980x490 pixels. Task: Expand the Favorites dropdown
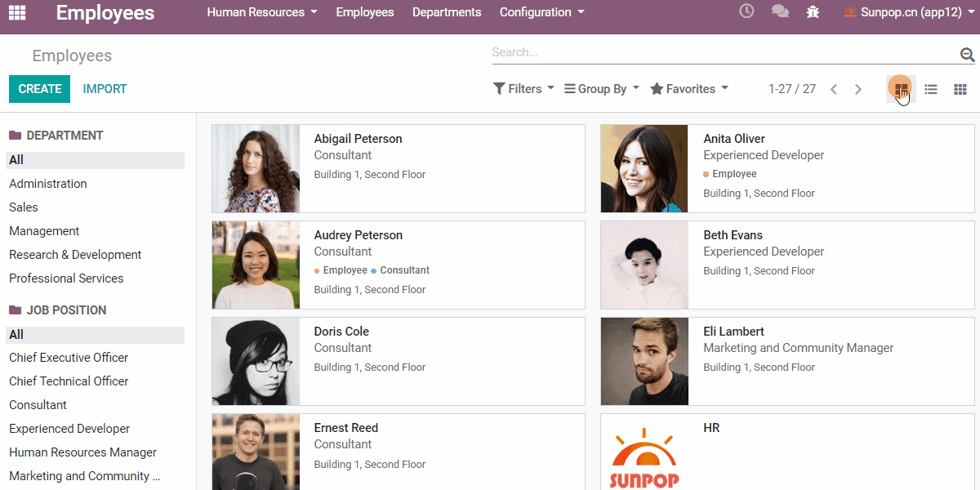[x=688, y=89]
